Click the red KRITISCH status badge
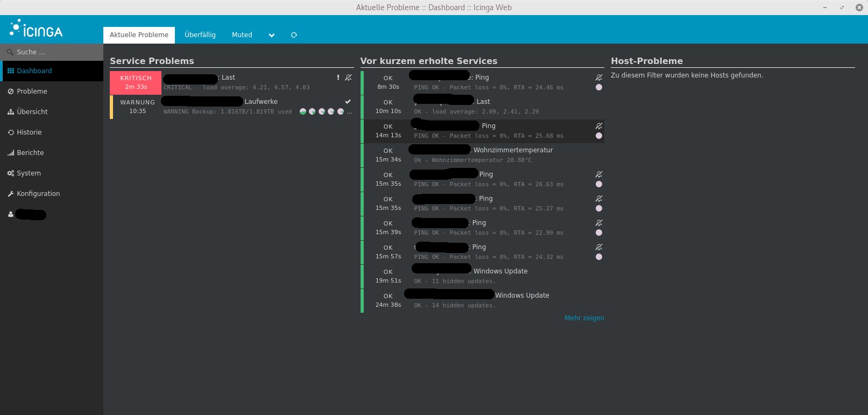 pos(136,82)
